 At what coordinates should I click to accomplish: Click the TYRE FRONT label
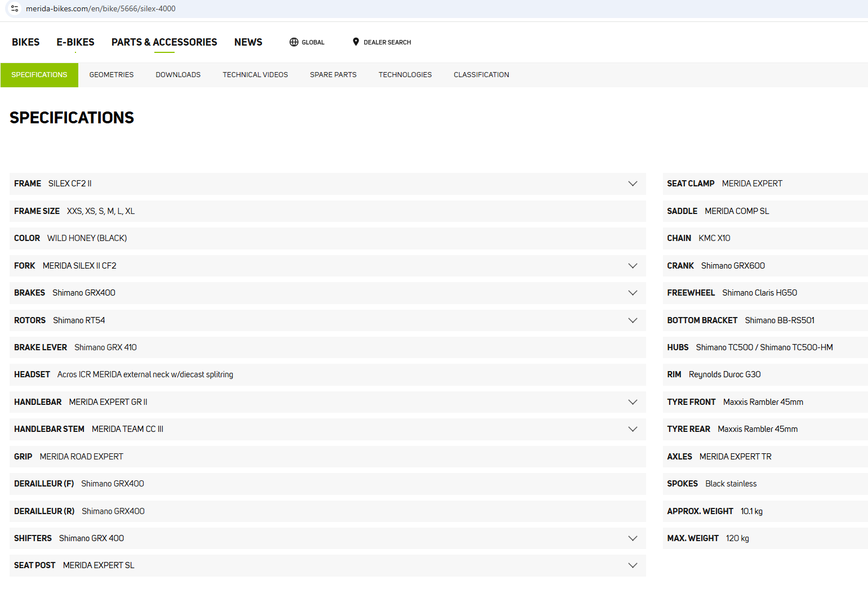click(691, 402)
